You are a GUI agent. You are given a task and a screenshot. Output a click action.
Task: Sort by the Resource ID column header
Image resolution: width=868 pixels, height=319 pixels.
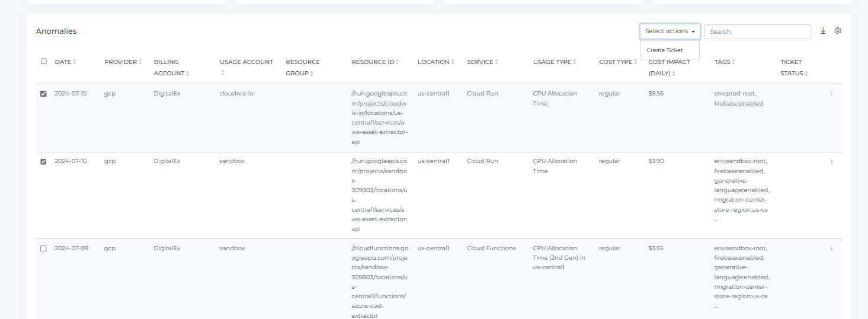[x=375, y=62]
